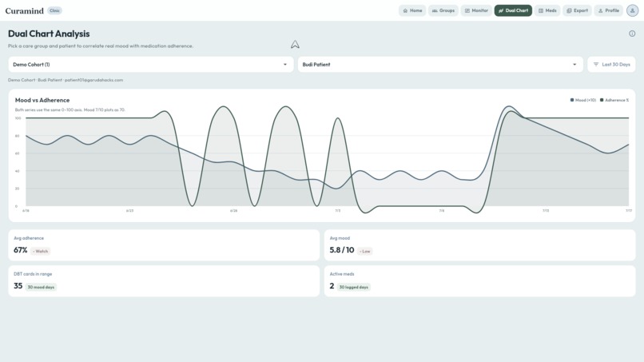Image resolution: width=644 pixels, height=362 pixels.
Task: Click the filter icon beside Last 30 Days
Action: (x=596, y=65)
